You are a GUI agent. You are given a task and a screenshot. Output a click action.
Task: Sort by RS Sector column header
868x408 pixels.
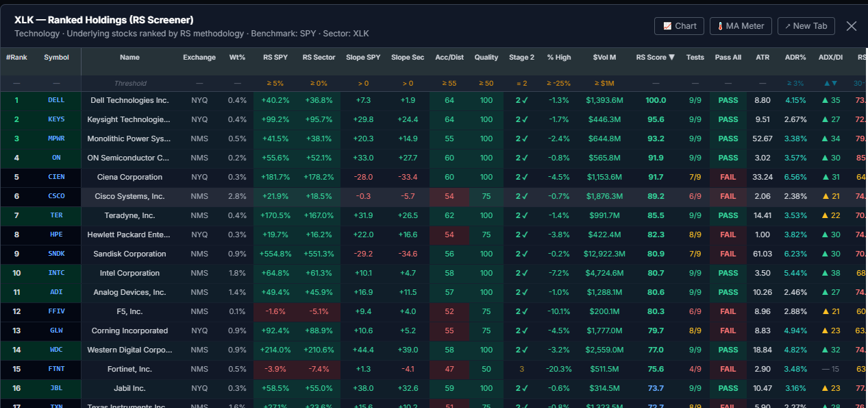click(x=319, y=58)
